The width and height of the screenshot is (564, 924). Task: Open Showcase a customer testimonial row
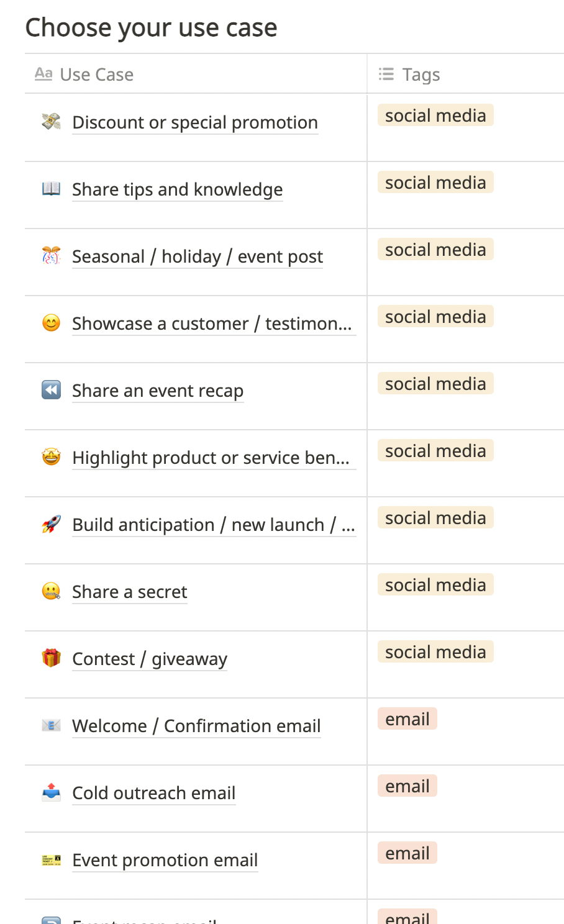pyautogui.click(x=211, y=324)
